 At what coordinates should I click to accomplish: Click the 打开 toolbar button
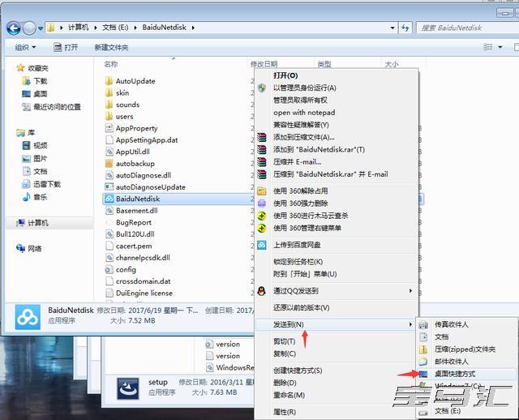tap(66, 47)
